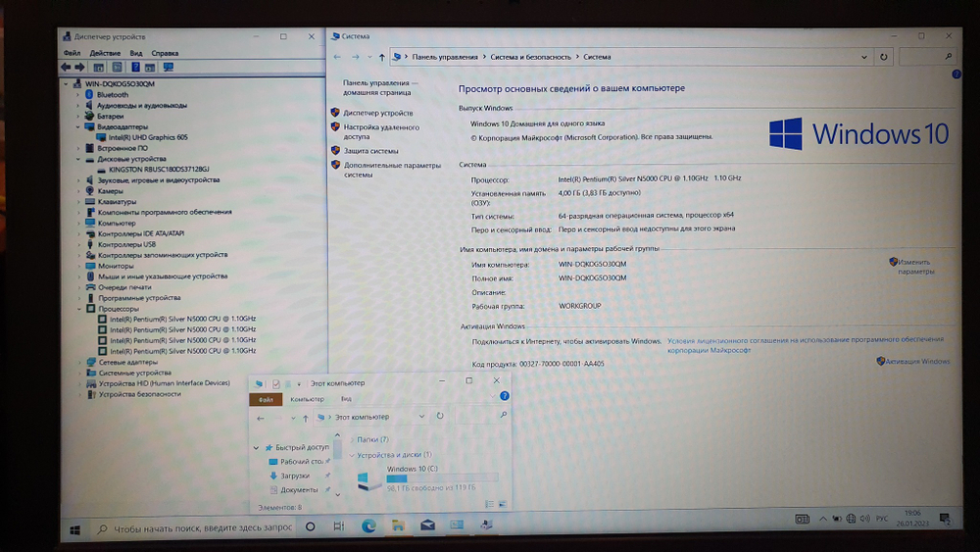This screenshot has height=552, width=980.
Task: Expand Сетевые адаптеры category
Action: click(x=79, y=362)
